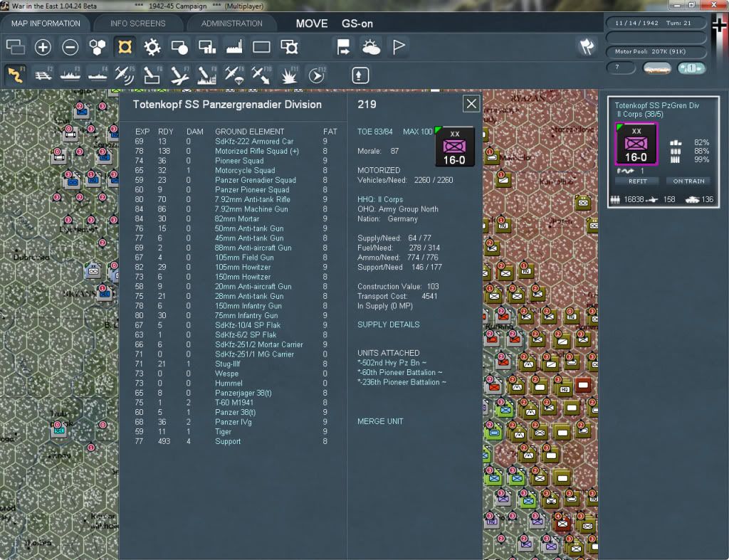
Task: Toggle the highlighted yellow unit-counter icon
Action: coord(125,47)
